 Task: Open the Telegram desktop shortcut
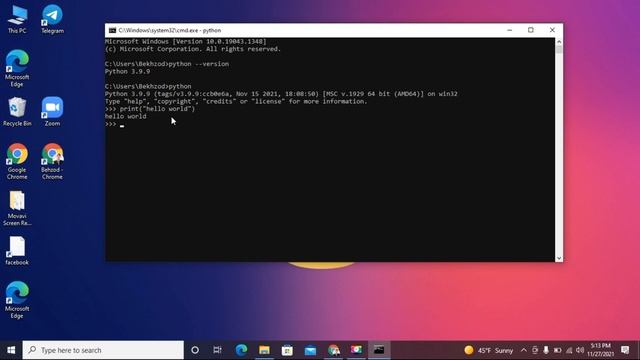click(x=52, y=20)
